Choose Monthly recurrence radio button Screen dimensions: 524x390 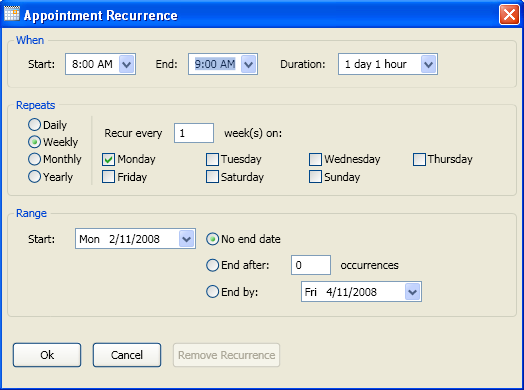pyautogui.click(x=34, y=159)
